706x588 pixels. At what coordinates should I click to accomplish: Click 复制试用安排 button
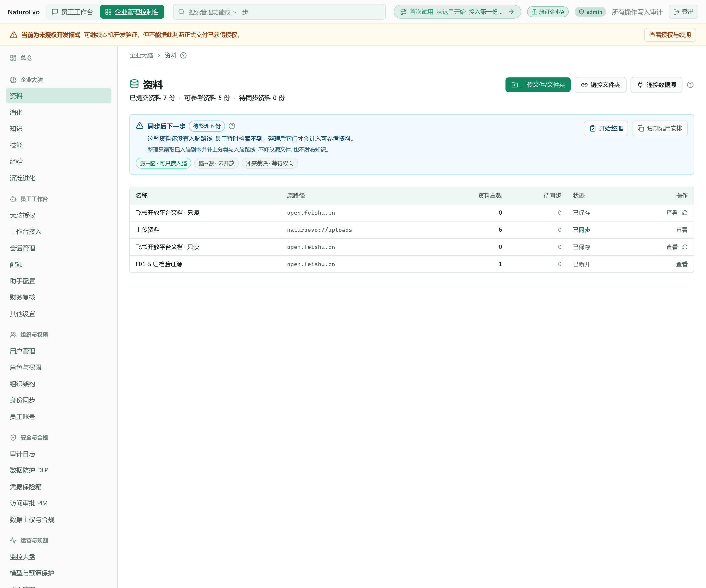point(660,128)
